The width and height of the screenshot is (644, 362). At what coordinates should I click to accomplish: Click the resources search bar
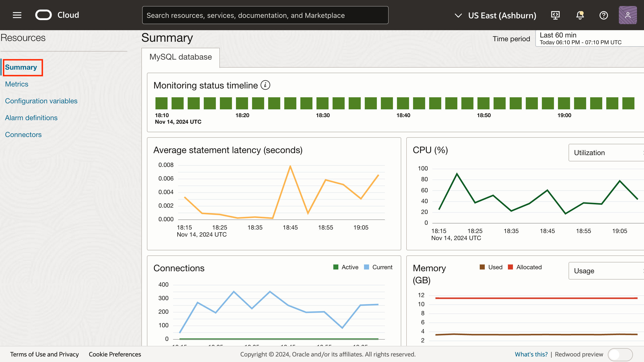[265, 15]
